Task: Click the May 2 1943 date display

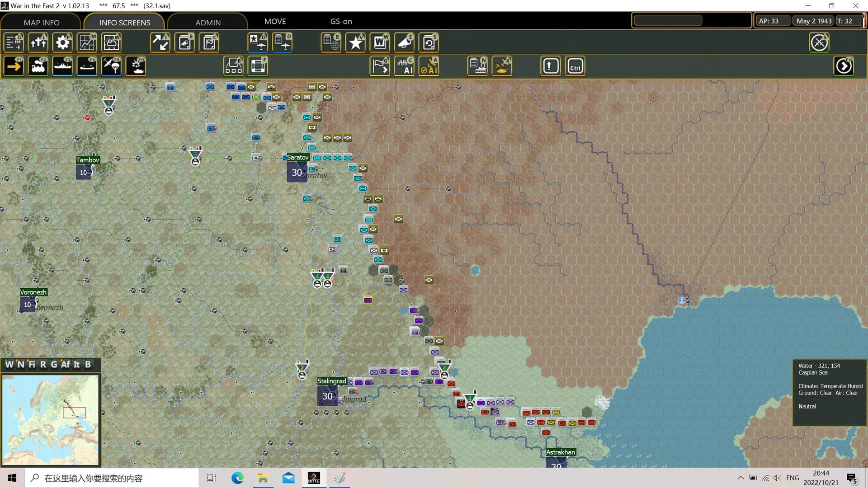Action: coord(814,21)
